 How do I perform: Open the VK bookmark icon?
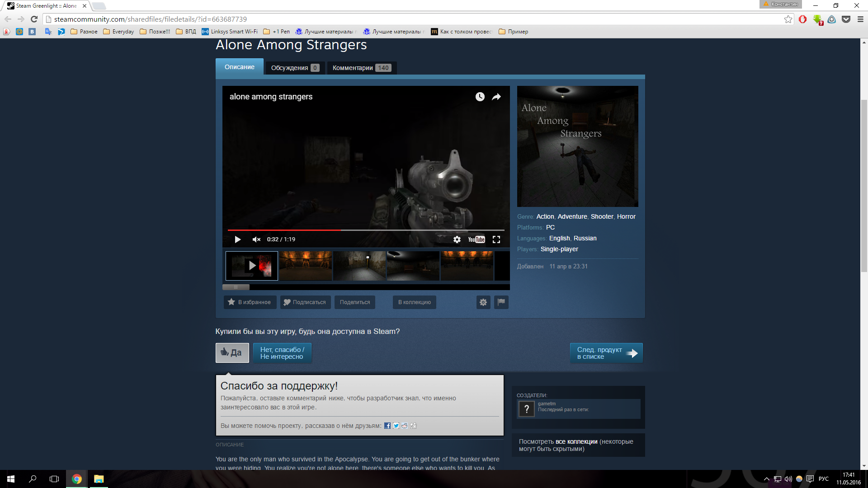32,32
